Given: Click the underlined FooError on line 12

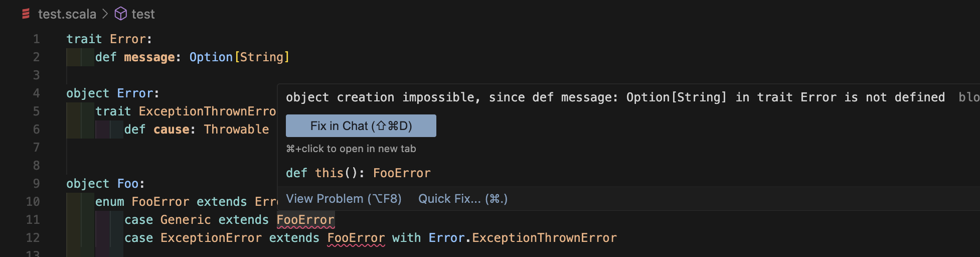Looking at the screenshot, I should tap(356, 238).
